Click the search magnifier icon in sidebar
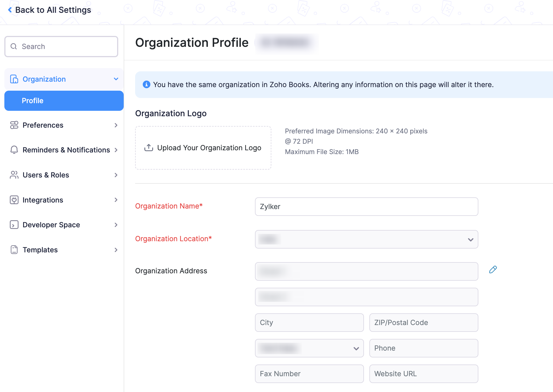 coord(14,46)
